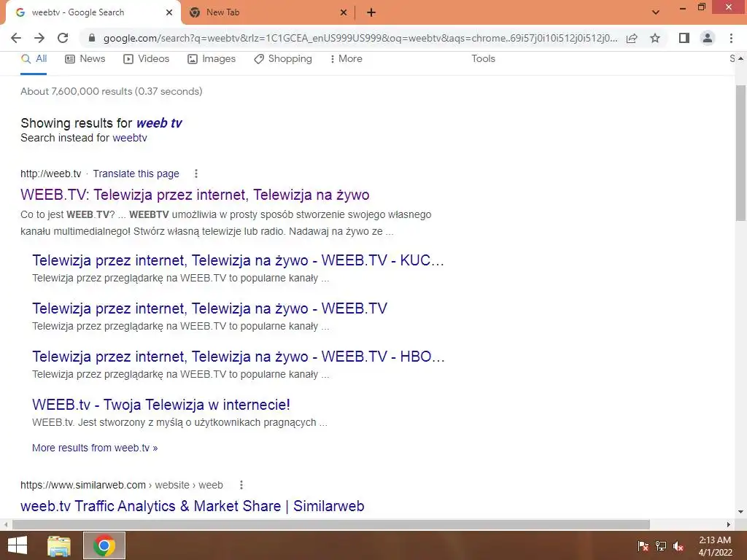
Task: Click the horizontal scrollbar thumb
Action: [x=331, y=524]
